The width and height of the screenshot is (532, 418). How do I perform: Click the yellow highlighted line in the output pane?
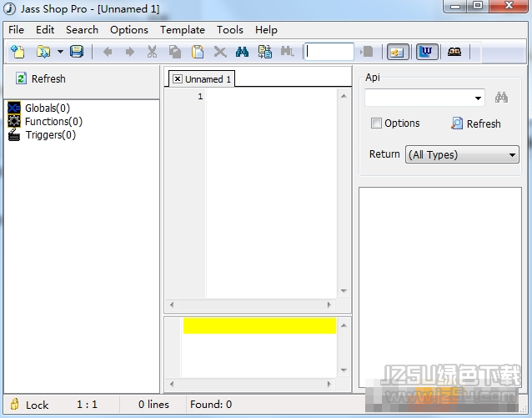pyautogui.click(x=259, y=325)
